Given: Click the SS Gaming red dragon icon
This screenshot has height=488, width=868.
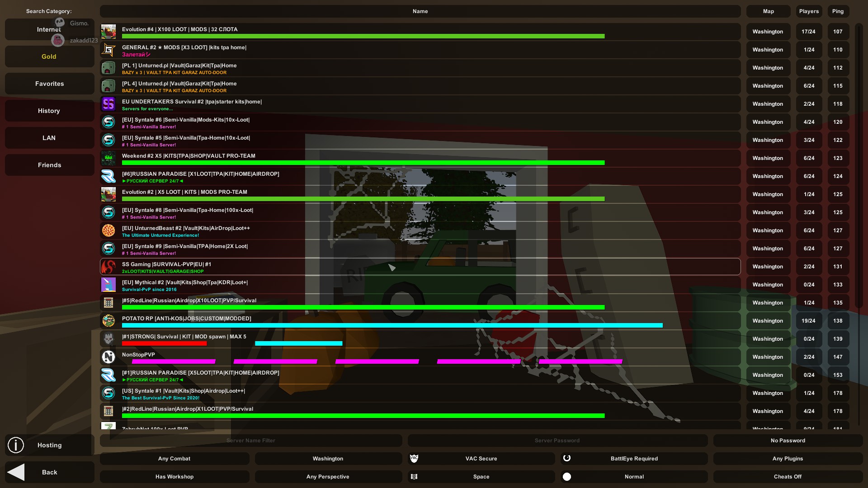Looking at the screenshot, I should pos(108,267).
